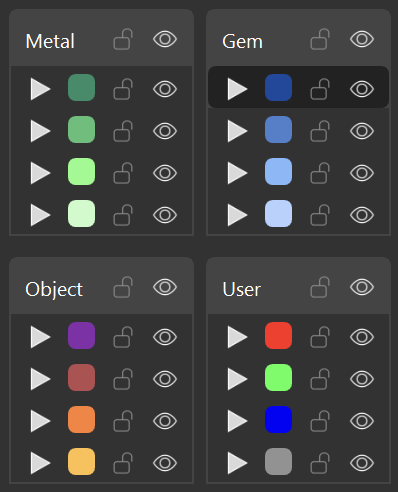
Task: Expand the orange Object layer row
Action: [x=40, y=421]
